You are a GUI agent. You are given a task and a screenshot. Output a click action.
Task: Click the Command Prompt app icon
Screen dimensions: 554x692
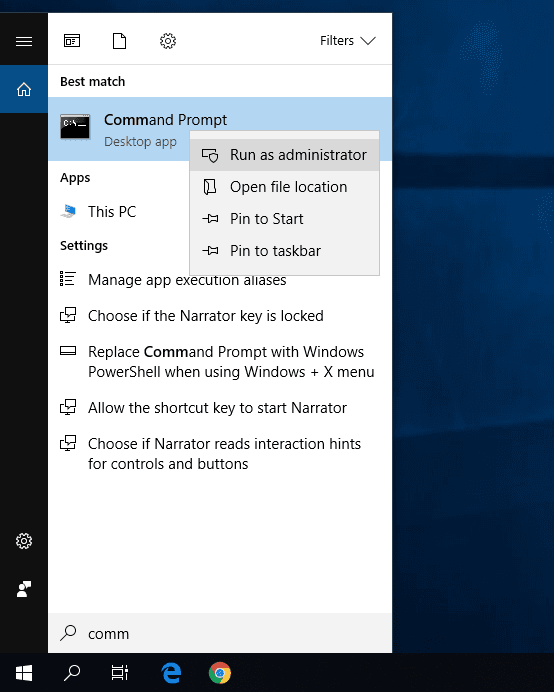pyautogui.click(x=75, y=127)
